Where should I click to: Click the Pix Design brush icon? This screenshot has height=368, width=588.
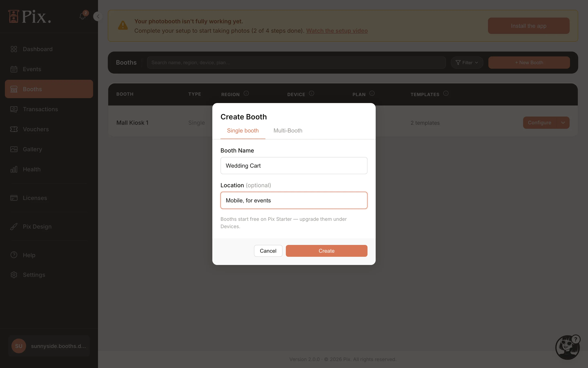tap(14, 227)
